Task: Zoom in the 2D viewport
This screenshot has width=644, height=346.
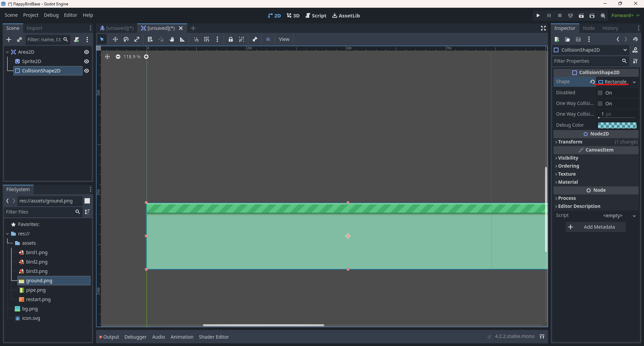Action: pyautogui.click(x=146, y=57)
